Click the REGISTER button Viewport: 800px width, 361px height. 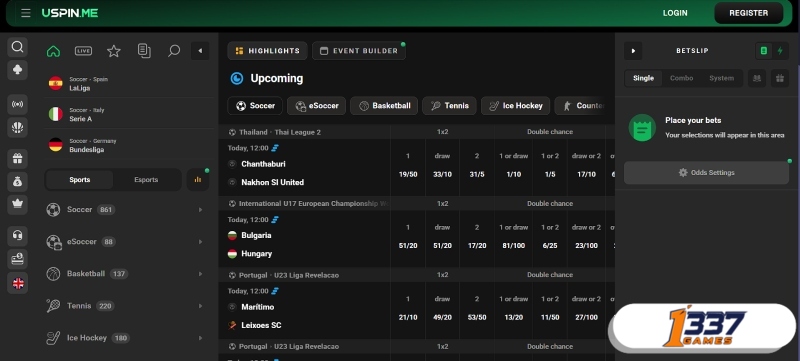point(748,13)
